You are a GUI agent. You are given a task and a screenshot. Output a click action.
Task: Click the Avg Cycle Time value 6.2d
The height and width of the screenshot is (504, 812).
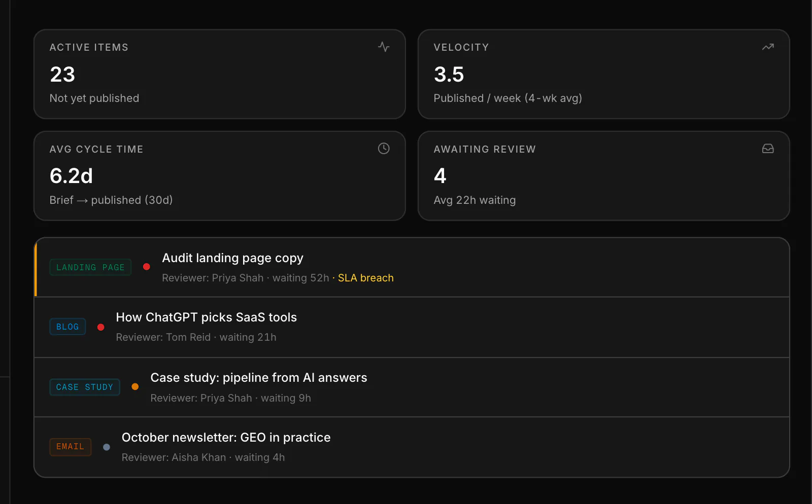(72, 176)
